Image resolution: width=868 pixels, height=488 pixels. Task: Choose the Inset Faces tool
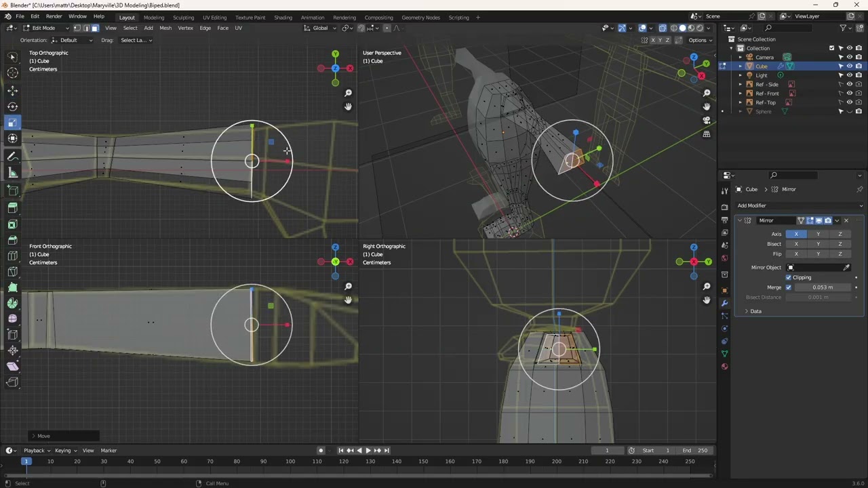tap(12, 224)
